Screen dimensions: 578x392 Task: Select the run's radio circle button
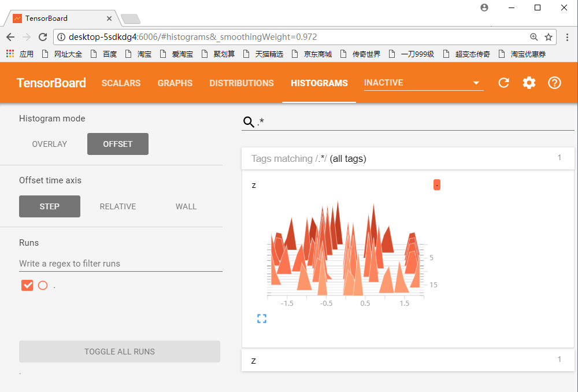pyautogui.click(x=43, y=286)
